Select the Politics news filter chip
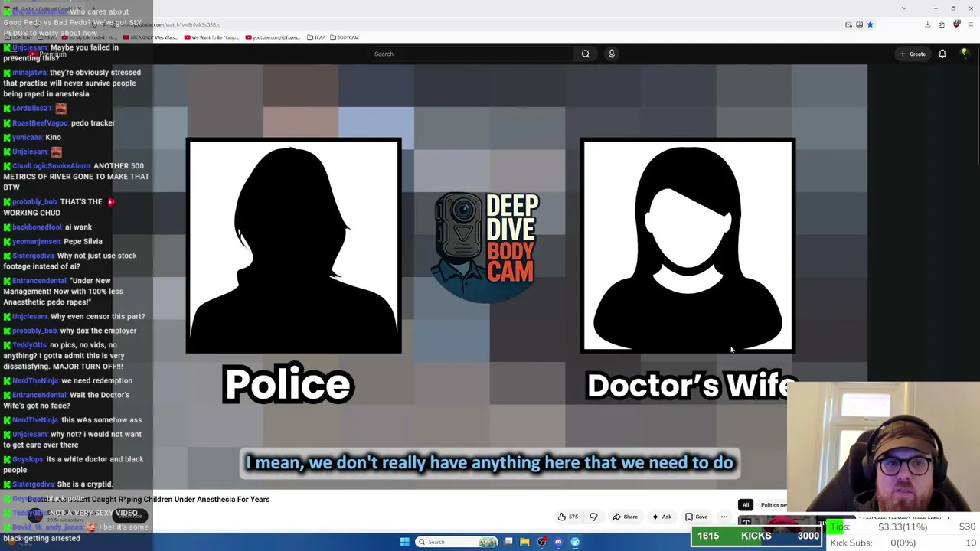The width and height of the screenshot is (980, 551). (773, 505)
